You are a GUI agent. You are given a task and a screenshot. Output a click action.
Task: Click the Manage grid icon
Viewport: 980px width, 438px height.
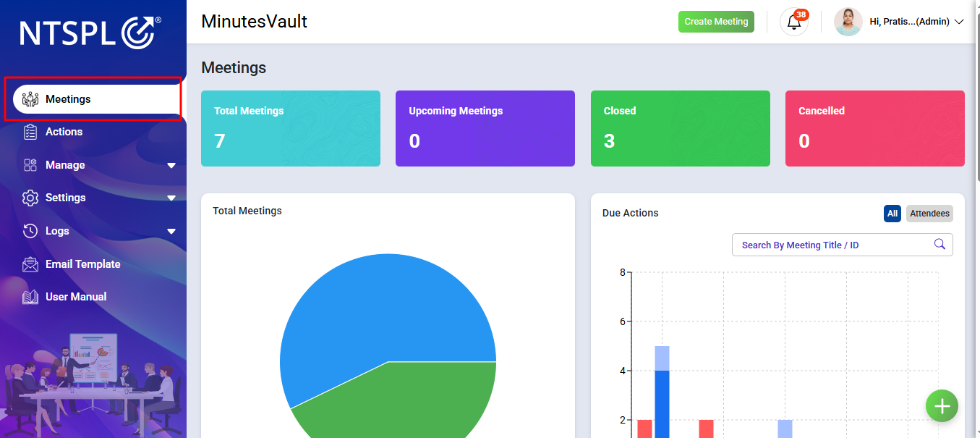coord(30,165)
